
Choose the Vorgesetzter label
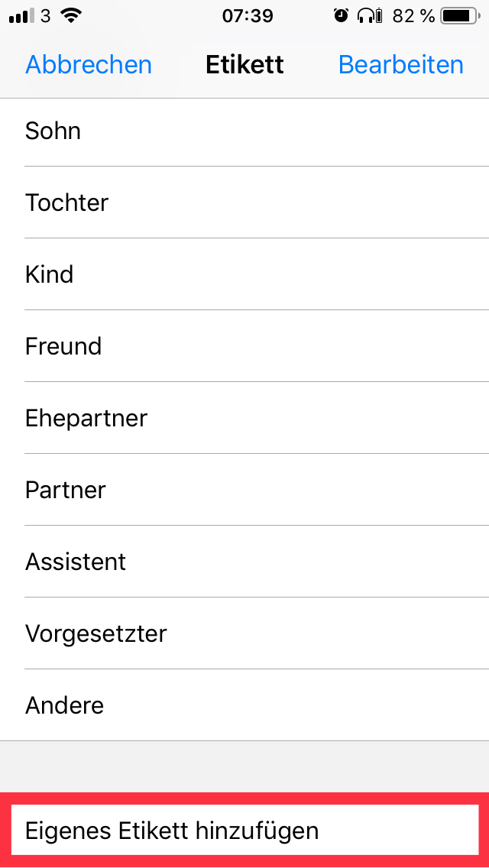pyautogui.click(x=244, y=633)
